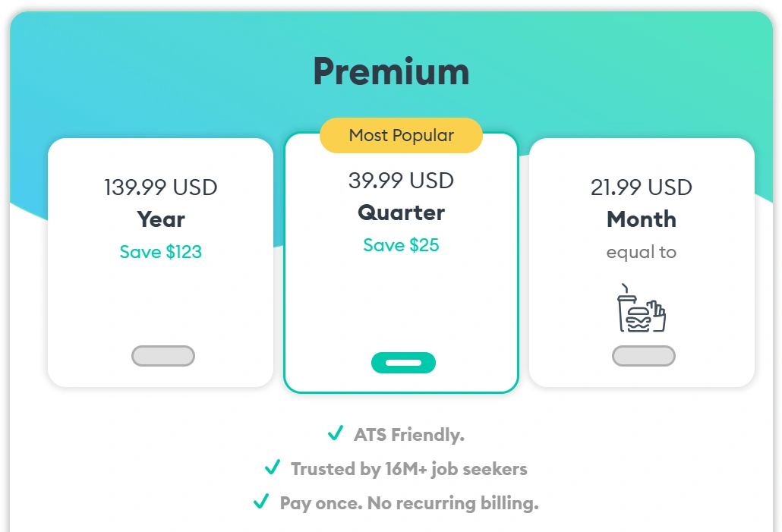The width and height of the screenshot is (782, 532).
Task: Click the 21.99 USD price
Action: click(x=642, y=187)
